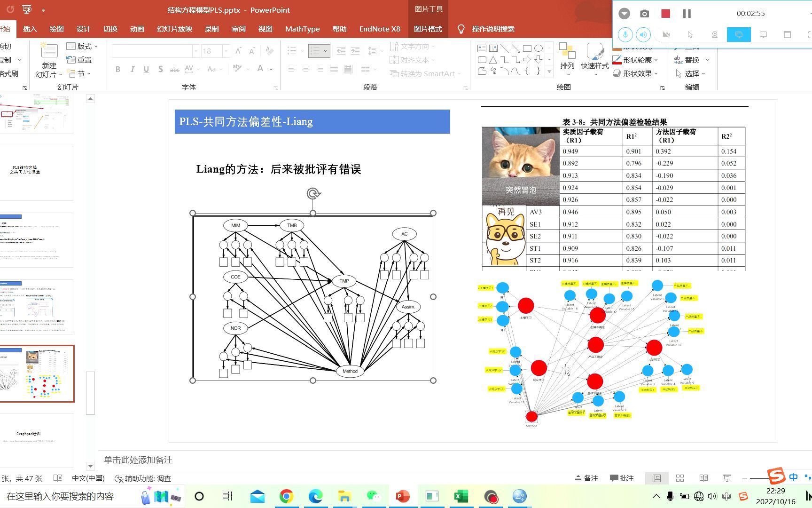This screenshot has width=812, height=508.
Task: Click the zoom out minus in status bar
Action: [x=744, y=478]
